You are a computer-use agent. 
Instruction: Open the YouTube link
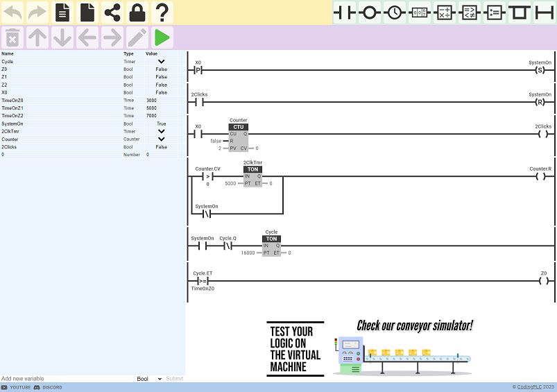pos(16,387)
